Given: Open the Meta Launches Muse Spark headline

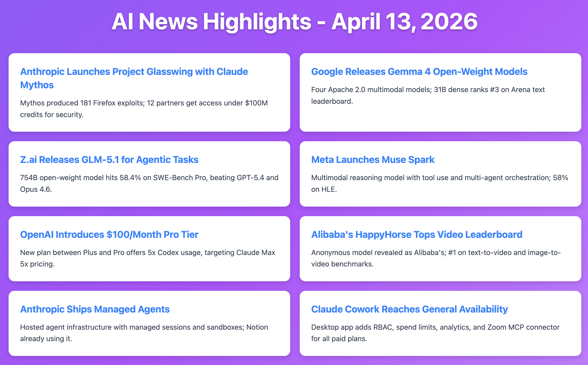Looking at the screenshot, I should click(x=373, y=160).
